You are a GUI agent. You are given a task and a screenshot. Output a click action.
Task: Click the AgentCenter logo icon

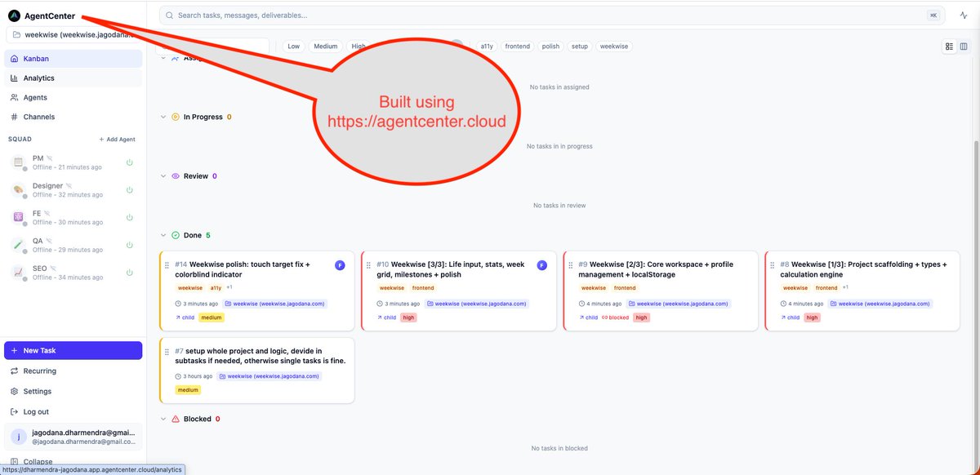(x=14, y=15)
